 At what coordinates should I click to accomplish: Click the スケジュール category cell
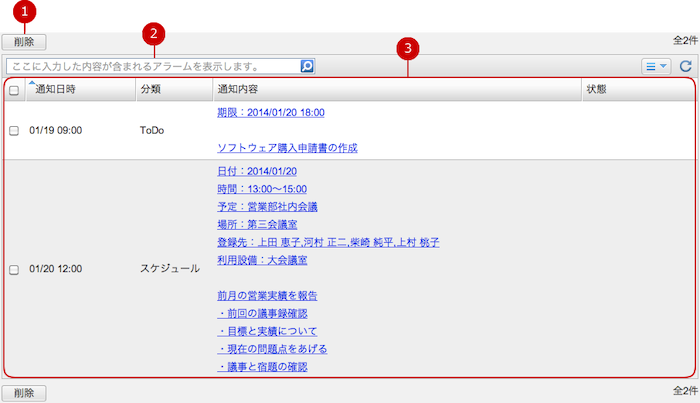(x=170, y=269)
